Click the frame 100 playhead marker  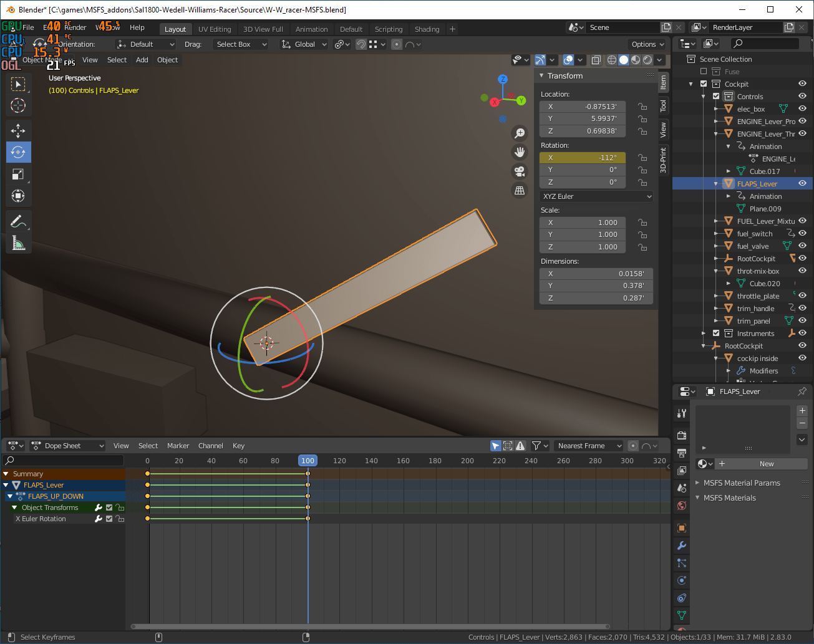coord(308,461)
